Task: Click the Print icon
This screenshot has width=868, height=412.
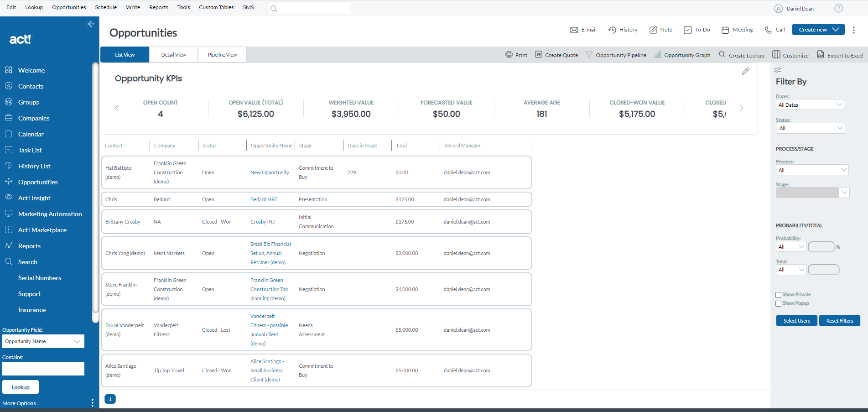Action: coord(509,54)
